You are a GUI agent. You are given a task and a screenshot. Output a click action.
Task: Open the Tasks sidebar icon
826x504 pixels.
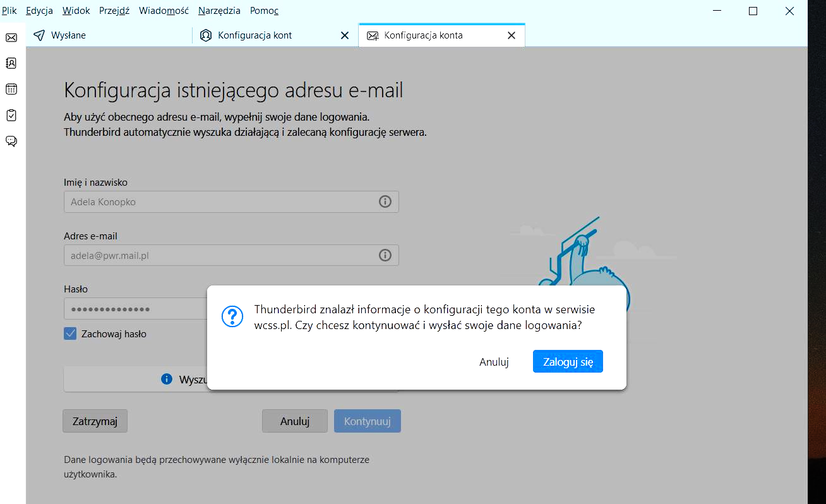[11, 115]
